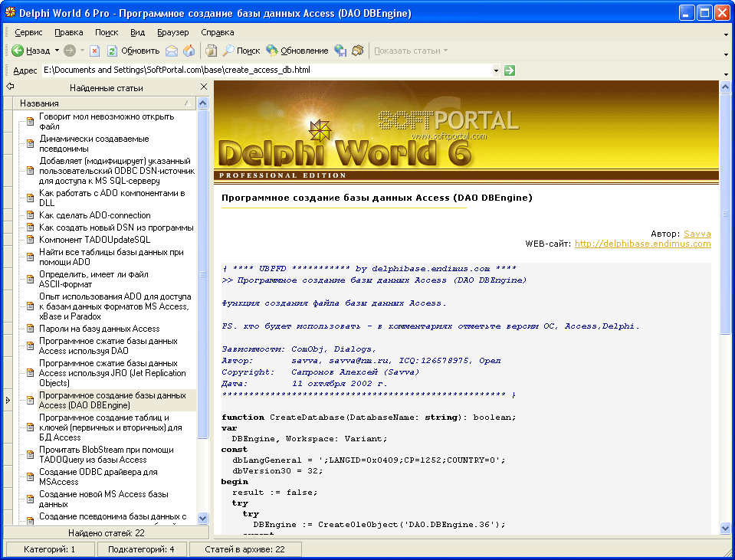Click status bar text Подкатегорий: 4
The height and width of the screenshot is (560, 735).
(x=141, y=549)
